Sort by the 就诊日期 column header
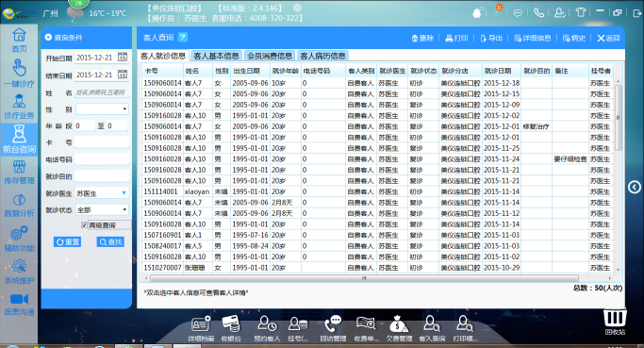644x348 pixels. pyautogui.click(x=501, y=71)
